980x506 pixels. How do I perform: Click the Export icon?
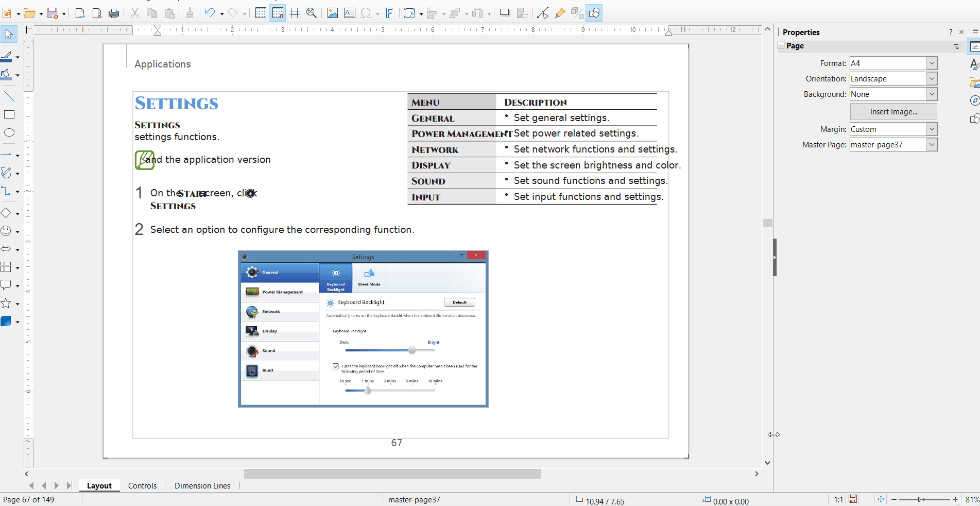80,13
